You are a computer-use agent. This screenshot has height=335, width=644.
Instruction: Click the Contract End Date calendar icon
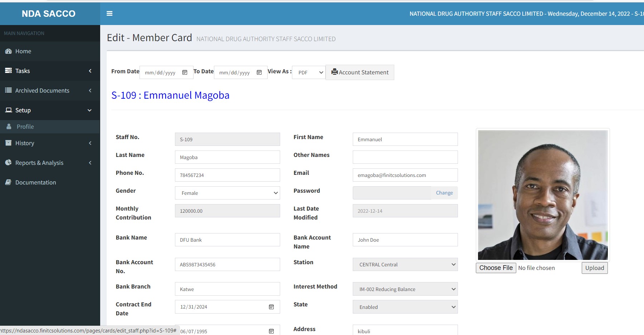tap(271, 307)
